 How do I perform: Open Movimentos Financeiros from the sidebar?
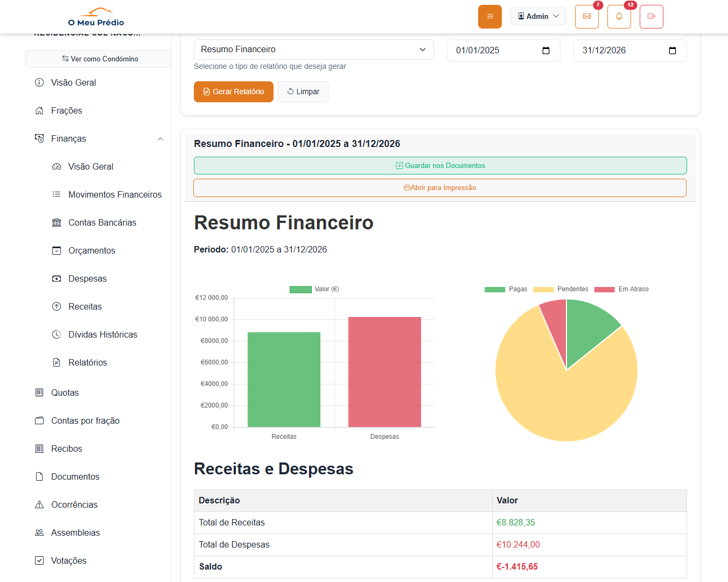(x=115, y=194)
